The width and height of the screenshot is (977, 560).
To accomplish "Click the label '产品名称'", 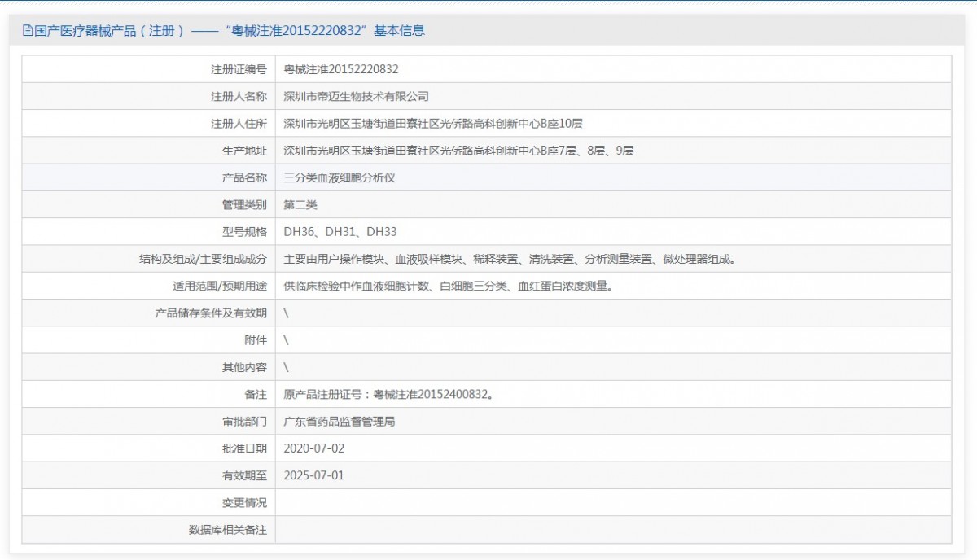I will (x=244, y=177).
